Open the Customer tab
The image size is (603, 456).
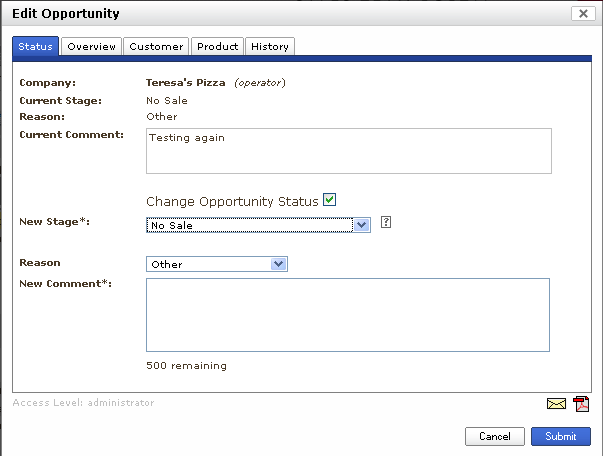(x=156, y=46)
